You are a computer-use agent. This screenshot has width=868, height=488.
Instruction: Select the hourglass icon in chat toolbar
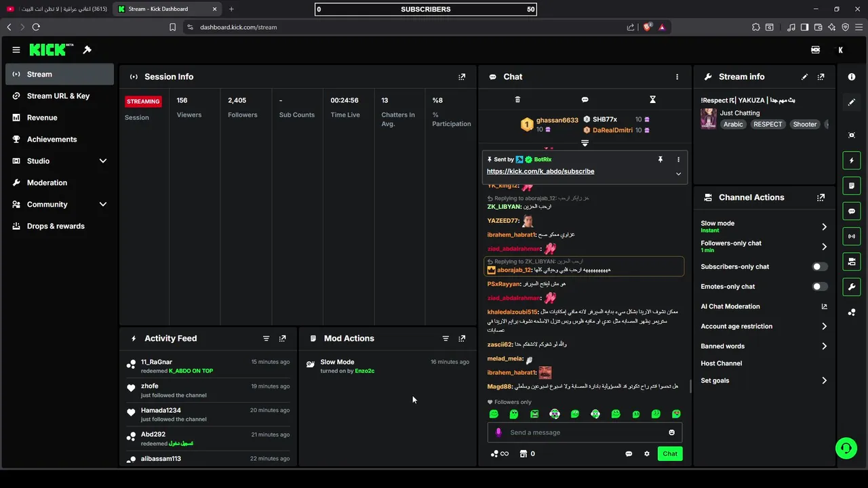652,100
